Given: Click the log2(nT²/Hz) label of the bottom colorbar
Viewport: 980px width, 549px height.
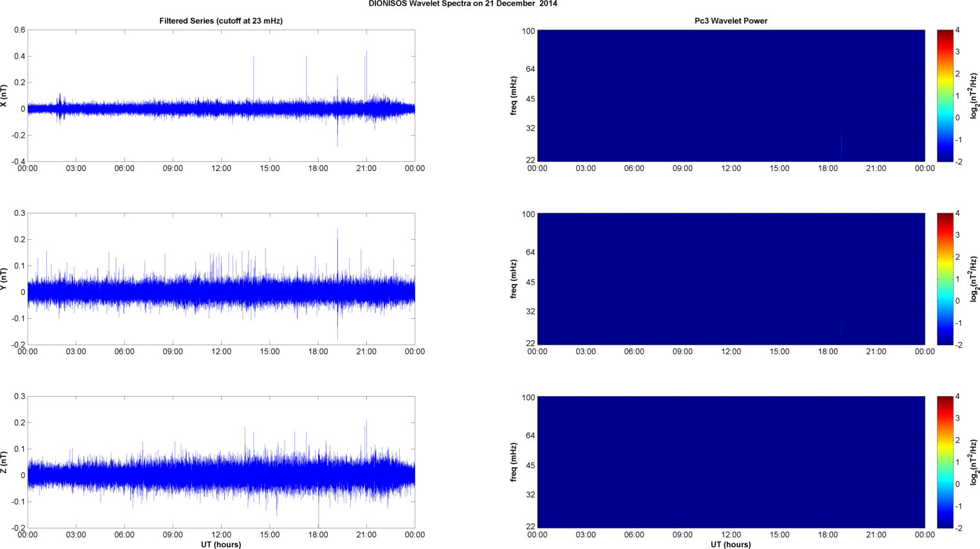Looking at the screenshot, I should (974, 462).
